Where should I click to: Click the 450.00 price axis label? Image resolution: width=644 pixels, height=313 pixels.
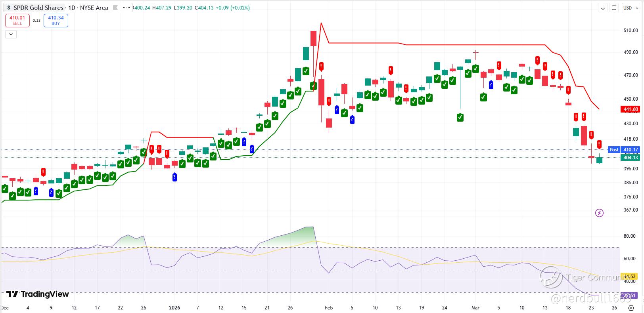point(631,99)
